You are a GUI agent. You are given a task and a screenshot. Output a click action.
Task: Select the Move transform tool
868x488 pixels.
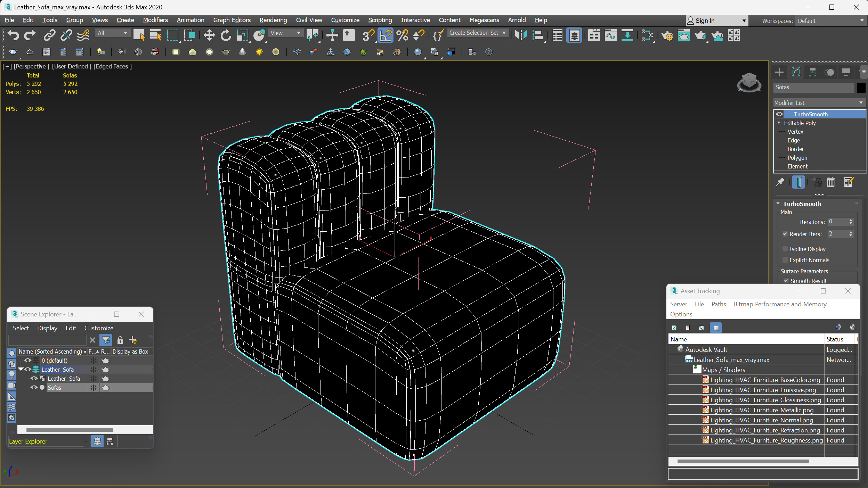coord(209,35)
